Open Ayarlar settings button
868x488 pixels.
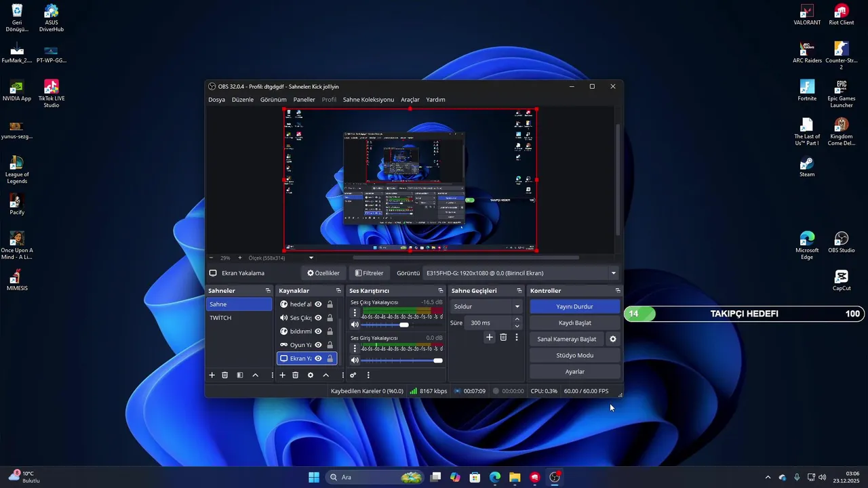574,371
